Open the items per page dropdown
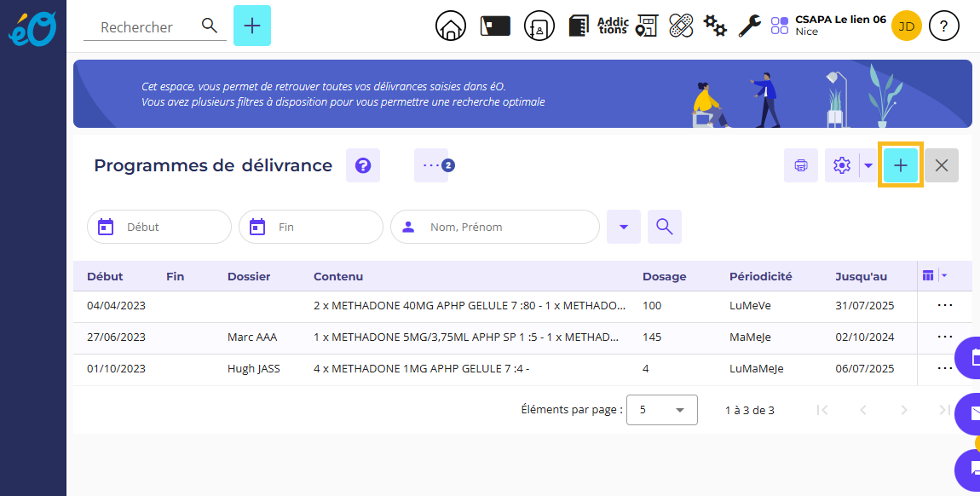Viewport: 980px width, 496px height. (x=662, y=410)
